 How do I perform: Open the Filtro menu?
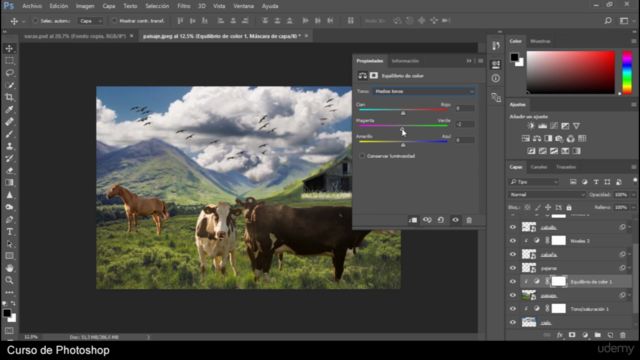tap(184, 6)
